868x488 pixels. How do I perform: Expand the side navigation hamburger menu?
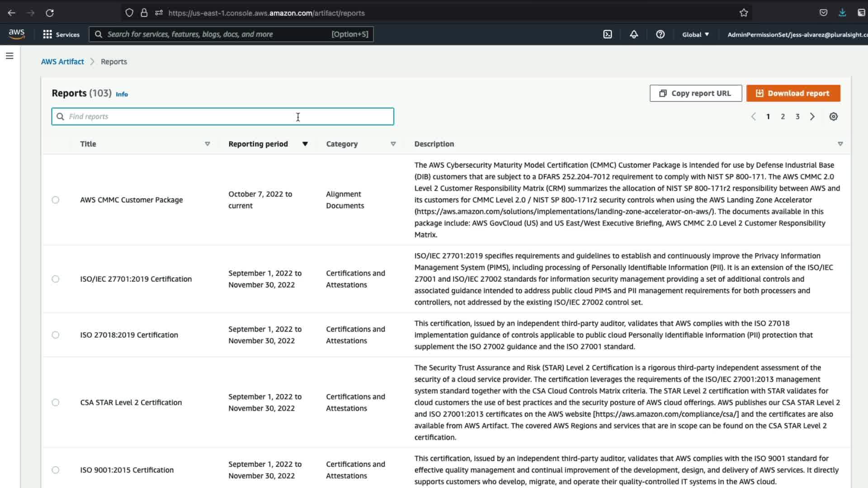point(9,56)
